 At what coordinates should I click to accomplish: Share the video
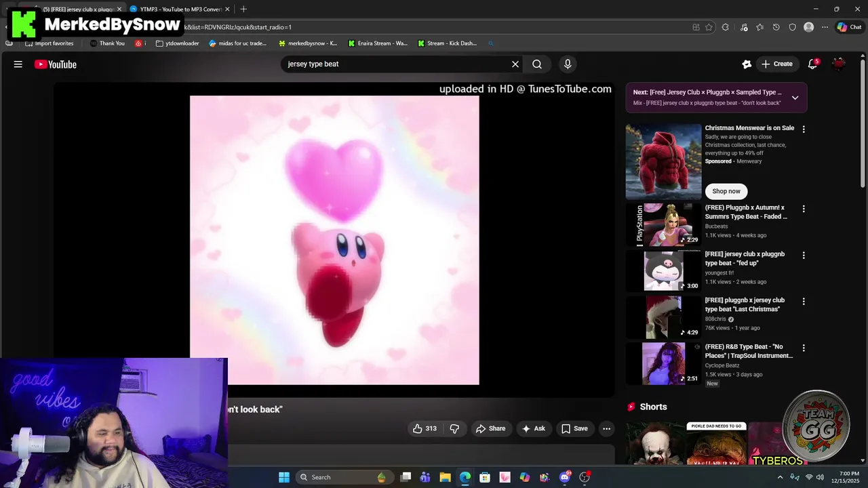(490, 428)
